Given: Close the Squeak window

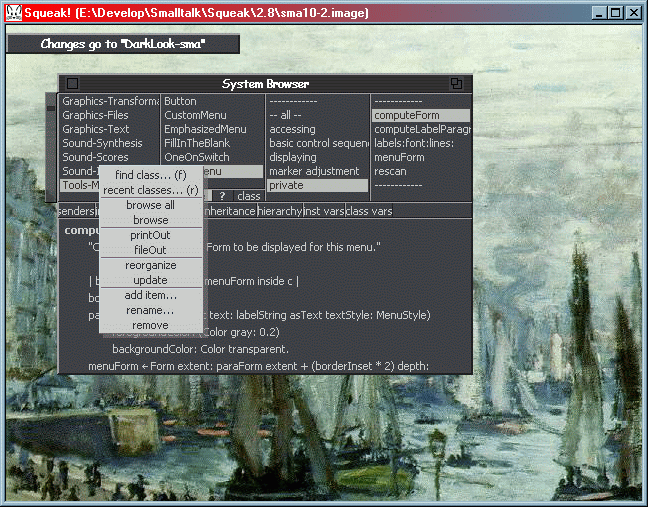Looking at the screenshot, I should [x=634, y=13].
